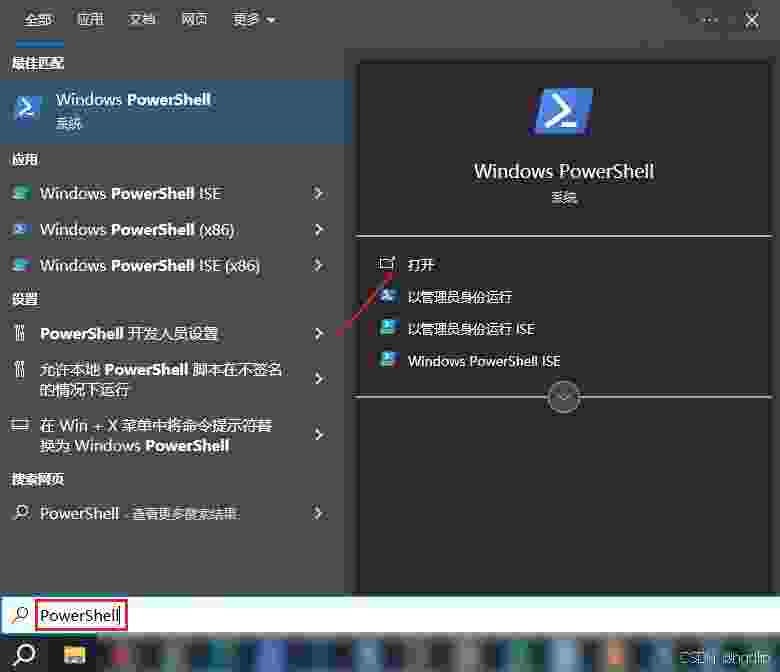
Task: Expand 允许本地 PowerShell 脚本 result arrow
Action: pyautogui.click(x=318, y=379)
